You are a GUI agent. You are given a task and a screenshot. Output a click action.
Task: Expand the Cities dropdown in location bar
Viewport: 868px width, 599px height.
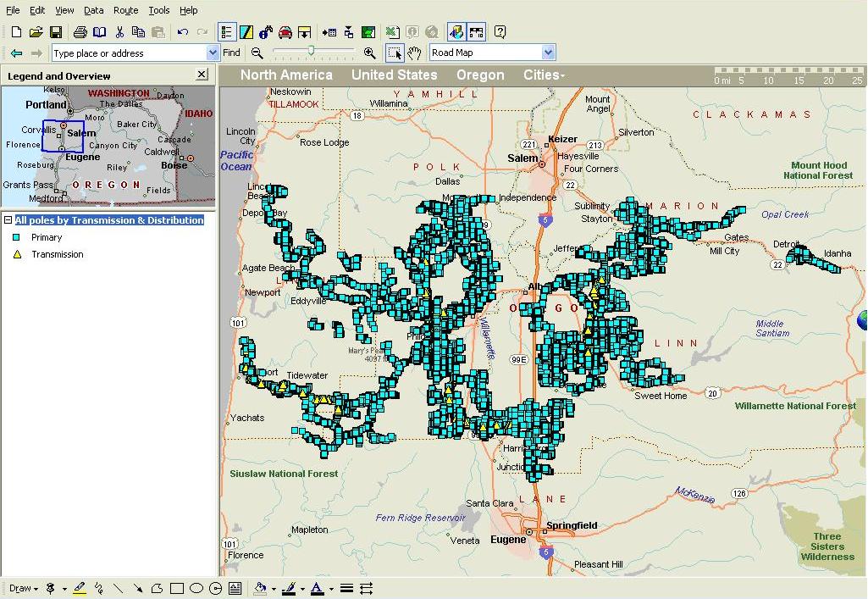coord(544,75)
